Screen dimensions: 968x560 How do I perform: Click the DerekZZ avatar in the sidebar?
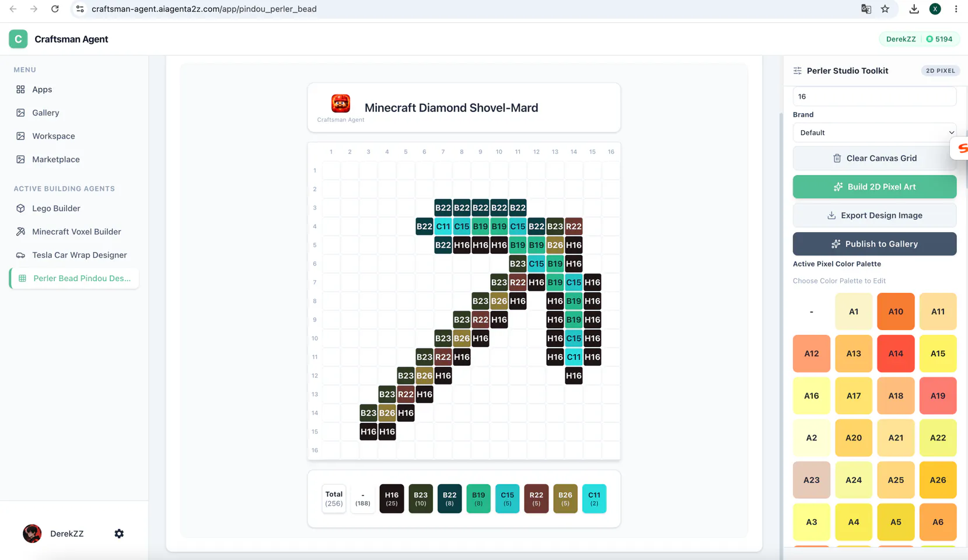pyautogui.click(x=32, y=534)
